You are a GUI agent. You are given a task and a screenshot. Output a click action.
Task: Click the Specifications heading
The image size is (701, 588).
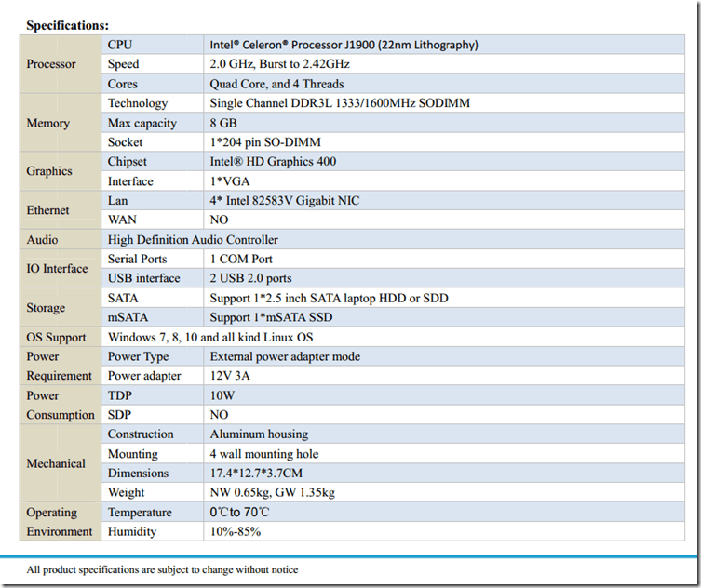(67, 25)
